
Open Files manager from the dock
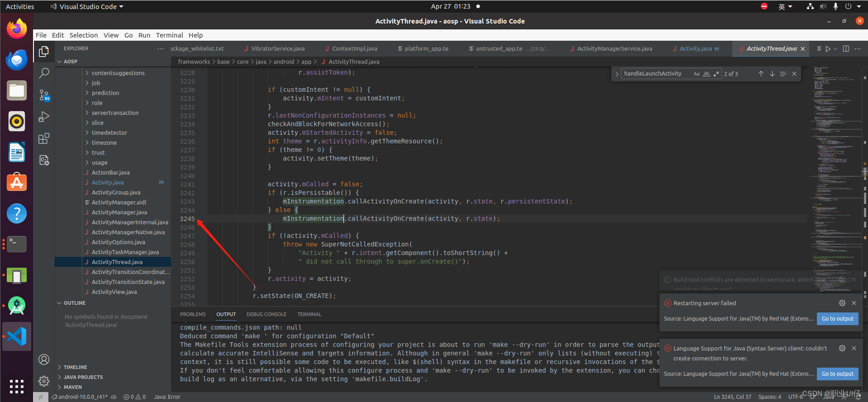pyautogui.click(x=17, y=90)
